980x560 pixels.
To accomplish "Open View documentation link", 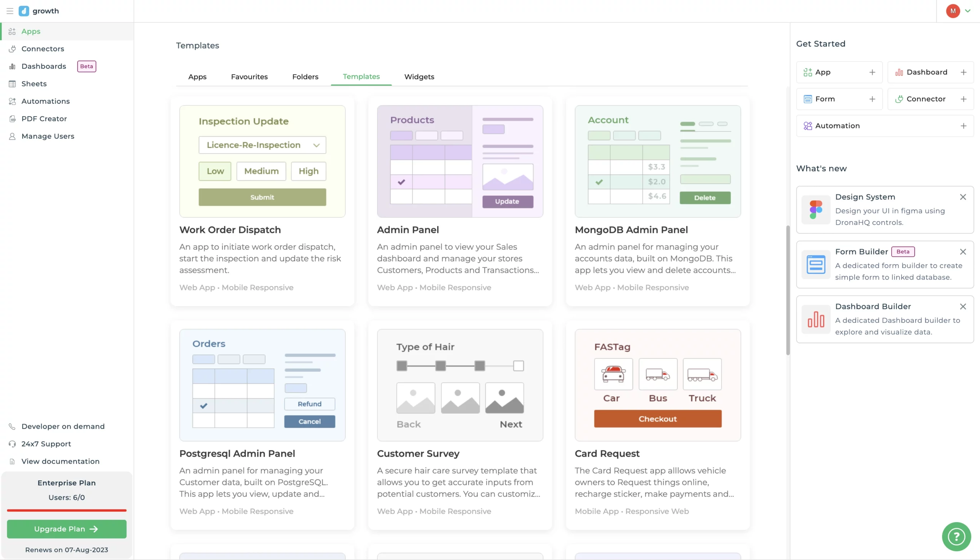I will point(60,461).
